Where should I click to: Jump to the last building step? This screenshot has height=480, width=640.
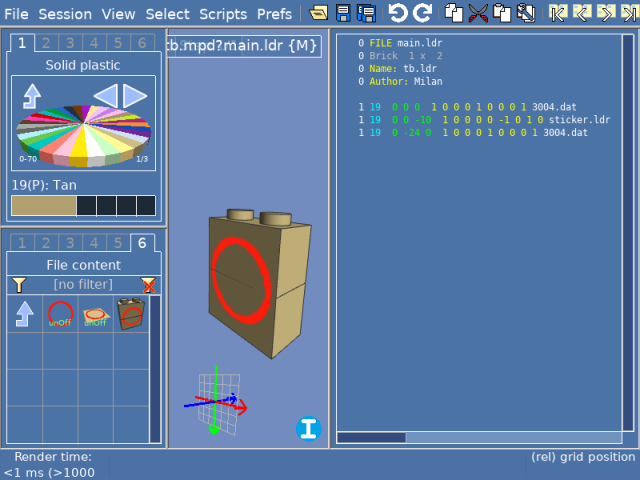[628, 13]
